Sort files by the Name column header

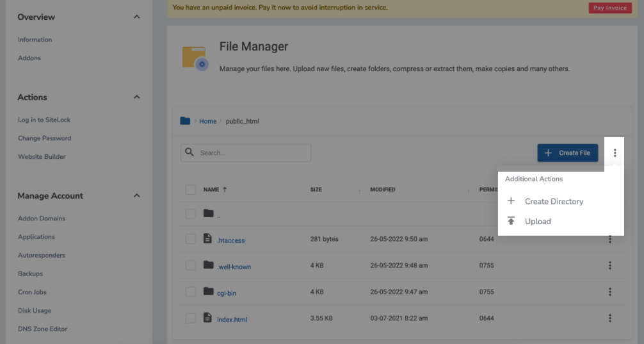[211, 190]
